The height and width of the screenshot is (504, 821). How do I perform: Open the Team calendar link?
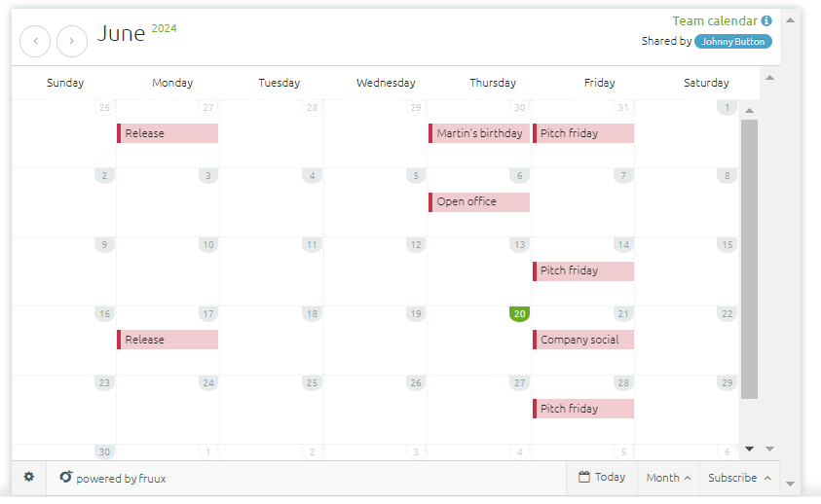[x=714, y=20]
